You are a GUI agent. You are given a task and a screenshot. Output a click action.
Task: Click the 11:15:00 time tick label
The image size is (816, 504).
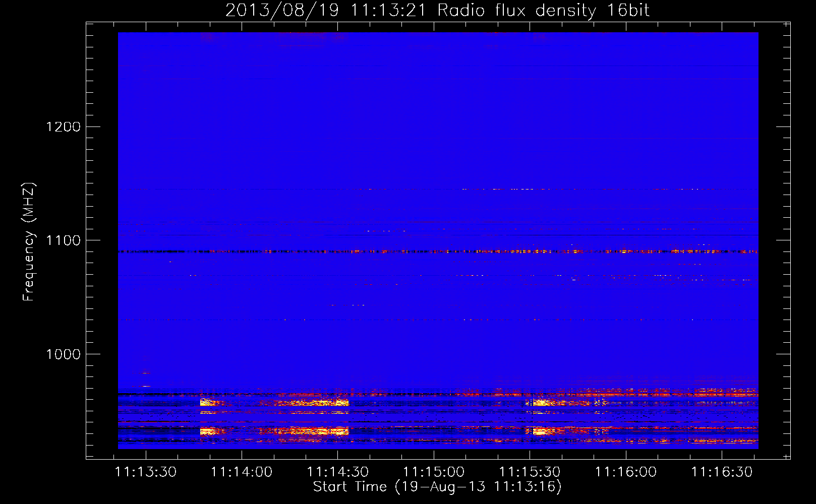point(434,472)
